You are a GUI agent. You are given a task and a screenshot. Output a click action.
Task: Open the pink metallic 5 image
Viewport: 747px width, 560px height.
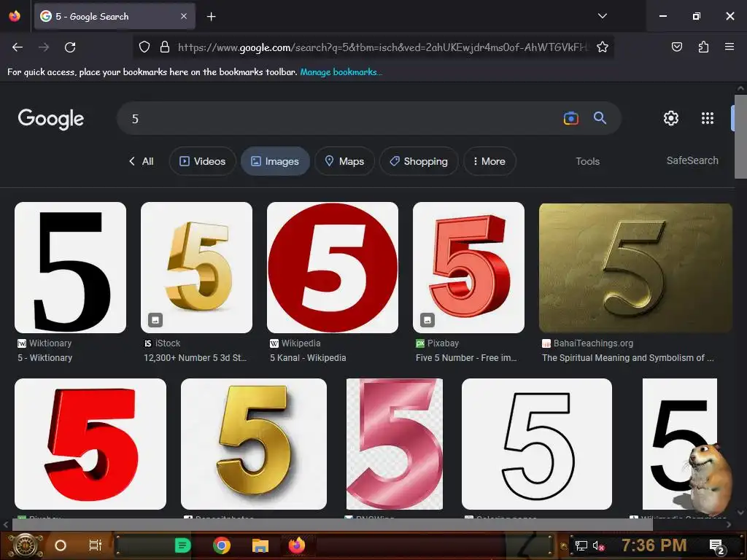395,444
